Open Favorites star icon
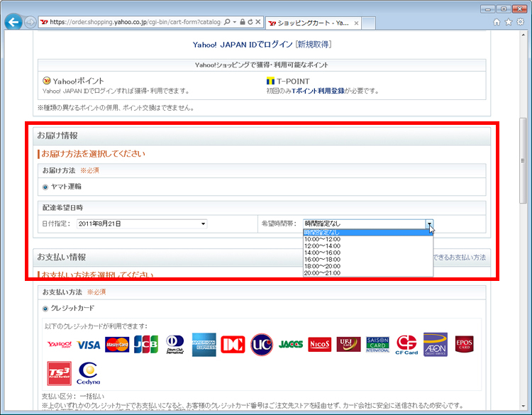Viewport: 532px width, 415px height. click(509, 22)
